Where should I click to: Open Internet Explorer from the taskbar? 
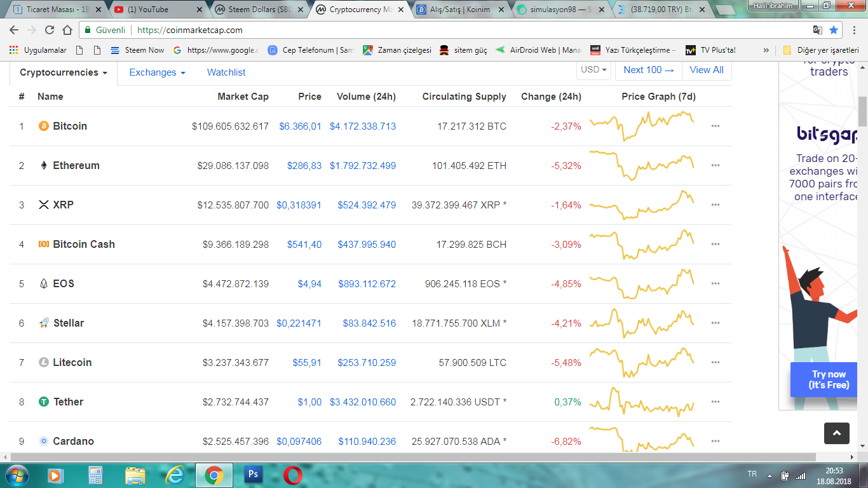(175, 474)
